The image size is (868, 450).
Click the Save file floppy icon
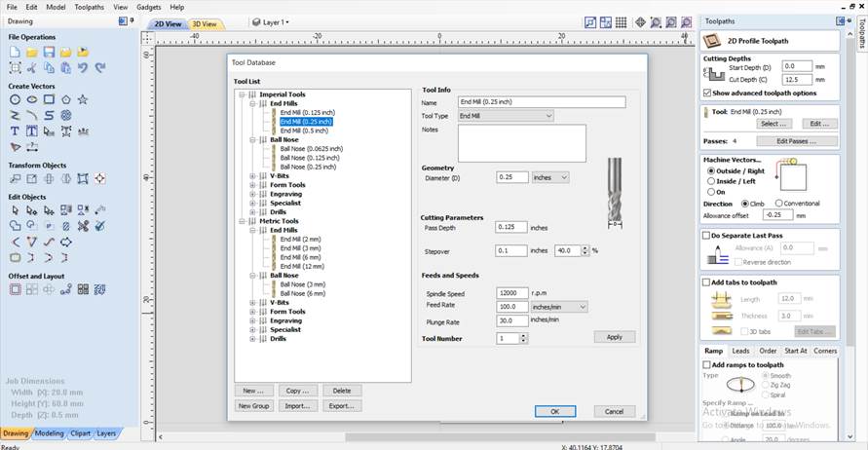coord(50,52)
